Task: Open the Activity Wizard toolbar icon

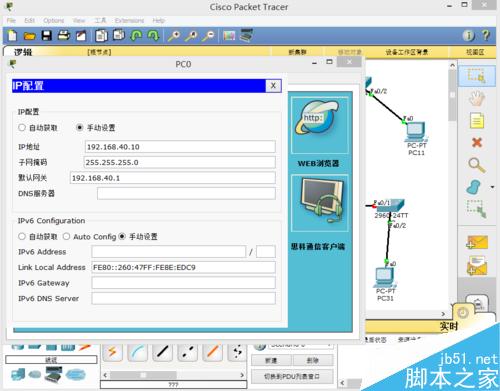Action: click(x=81, y=35)
